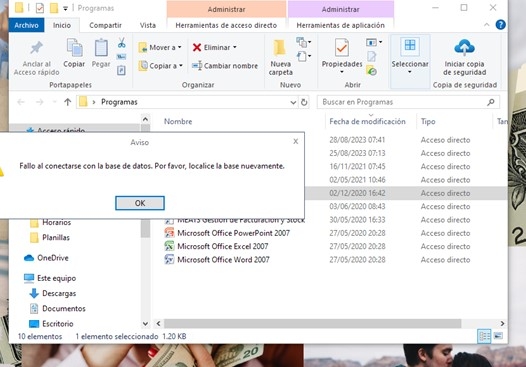526x367 pixels.
Task: Click Iniciar copia de seguridad cloud icon
Action: (464, 48)
